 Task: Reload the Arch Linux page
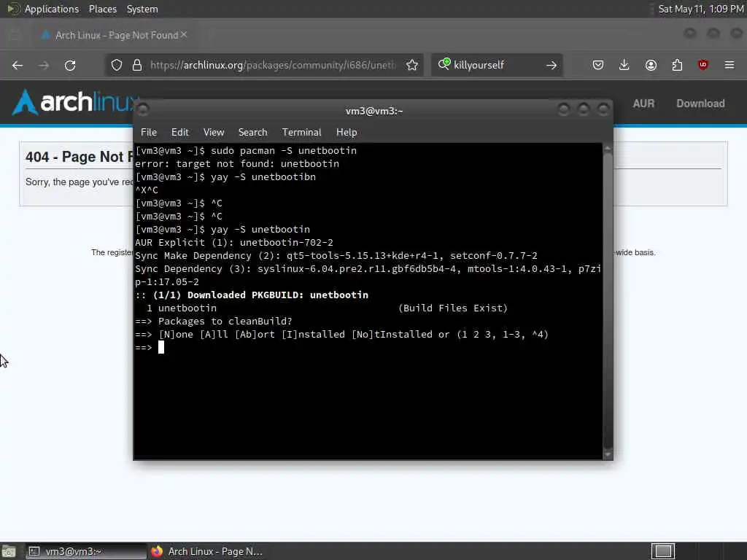pos(70,65)
